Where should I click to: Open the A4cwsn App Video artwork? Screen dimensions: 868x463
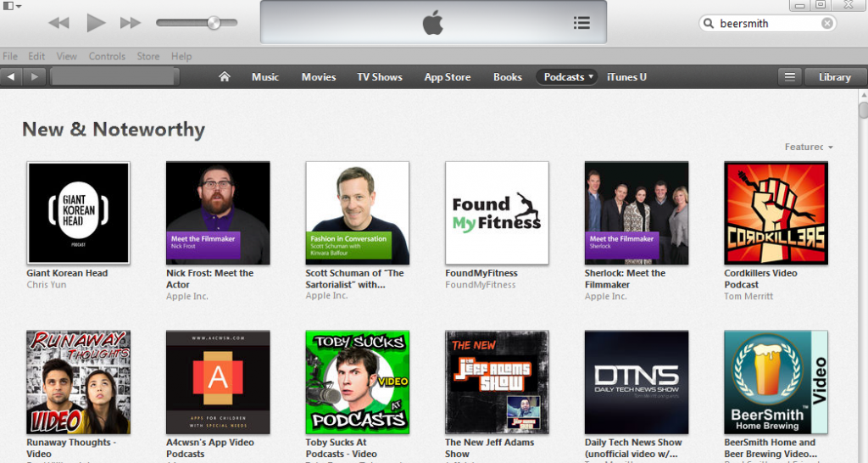pos(218,382)
